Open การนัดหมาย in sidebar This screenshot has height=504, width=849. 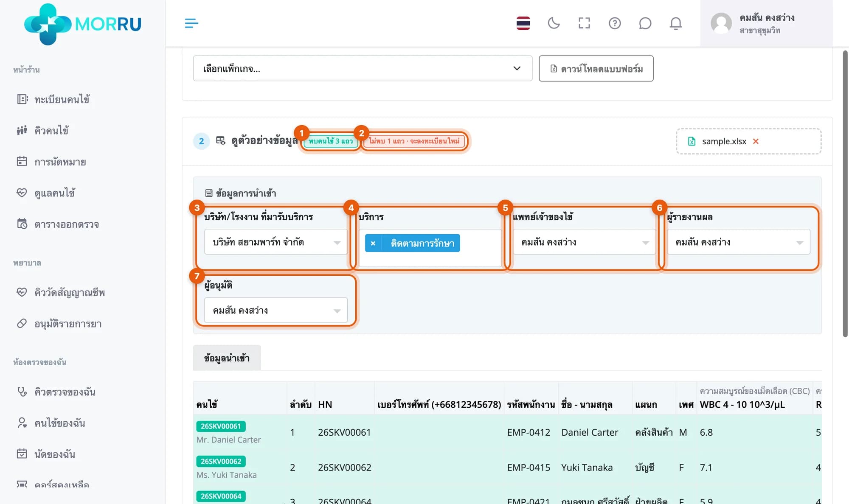coord(60,162)
